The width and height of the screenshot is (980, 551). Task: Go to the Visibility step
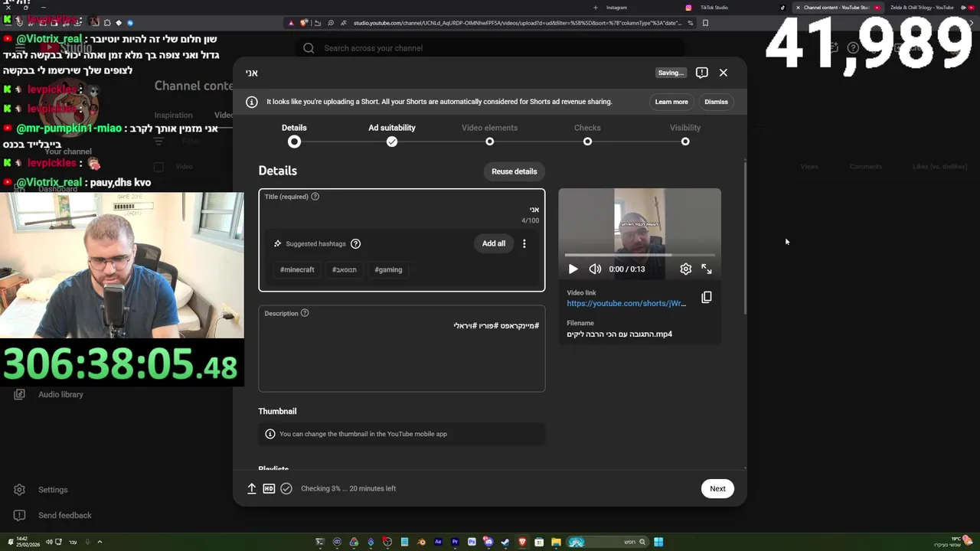pyautogui.click(x=685, y=135)
